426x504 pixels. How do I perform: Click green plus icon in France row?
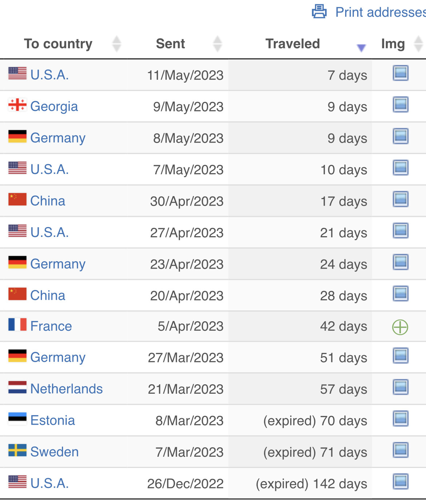pos(400,327)
